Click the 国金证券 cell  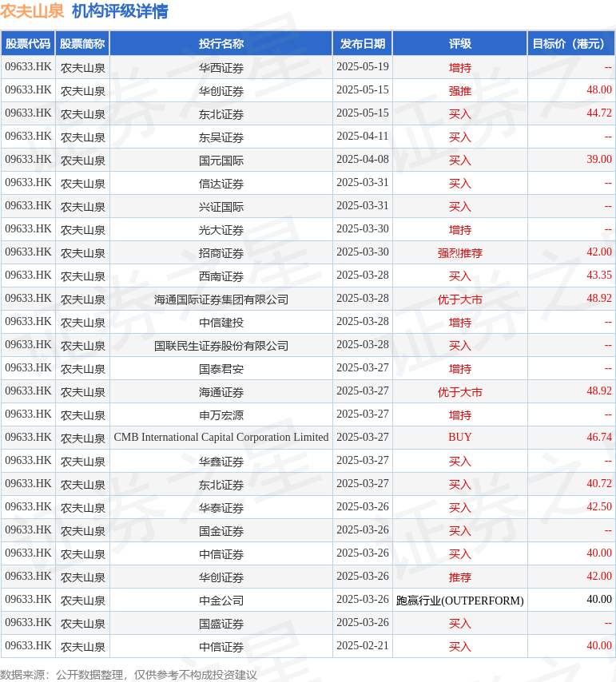pos(221,531)
